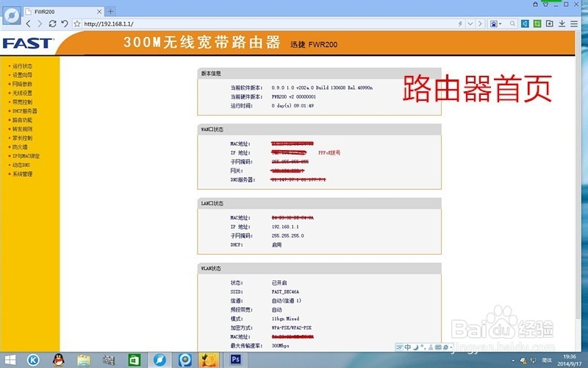Open QQ penguin in the taskbar
Viewport: 588px width, 368px height.
tap(59, 360)
